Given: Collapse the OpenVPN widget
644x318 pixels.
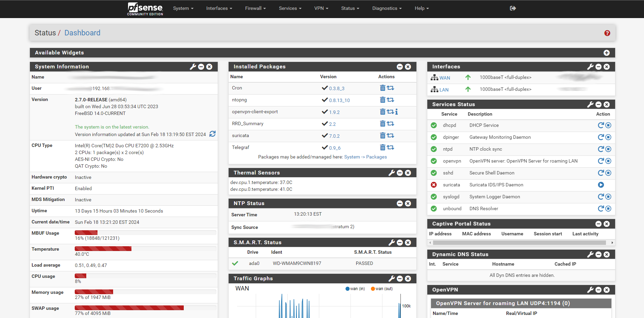Looking at the screenshot, I should [598, 290].
